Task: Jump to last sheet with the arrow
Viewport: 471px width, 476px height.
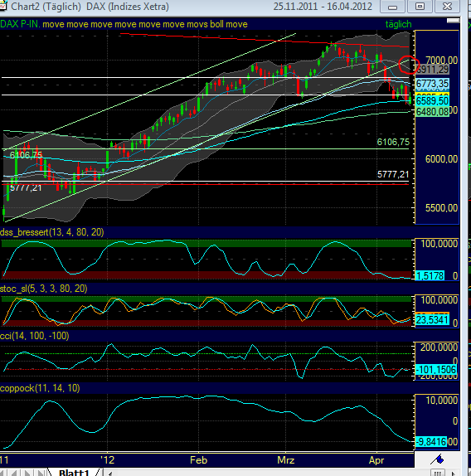Action: coord(40,474)
